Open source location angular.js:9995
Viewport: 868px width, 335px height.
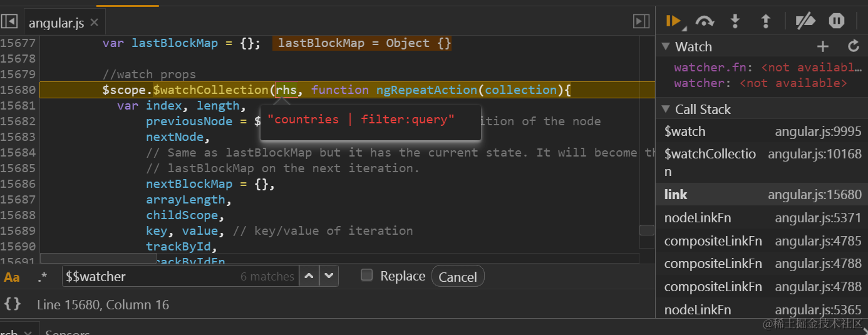(818, 131)
